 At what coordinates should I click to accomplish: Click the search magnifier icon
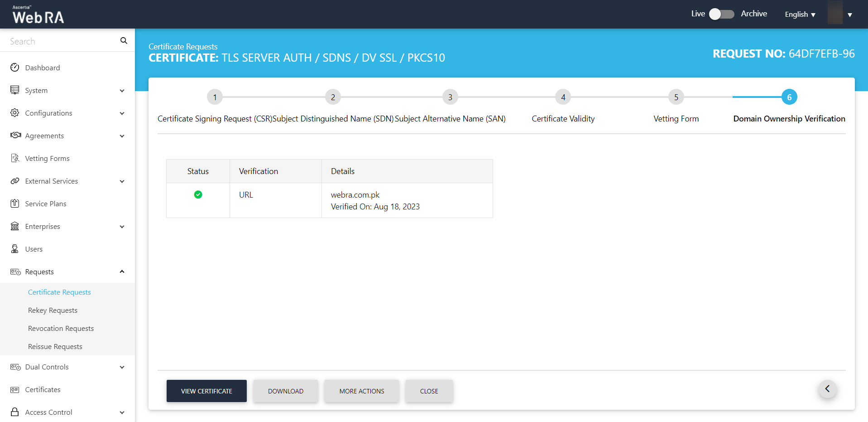[x=124, y=41]
